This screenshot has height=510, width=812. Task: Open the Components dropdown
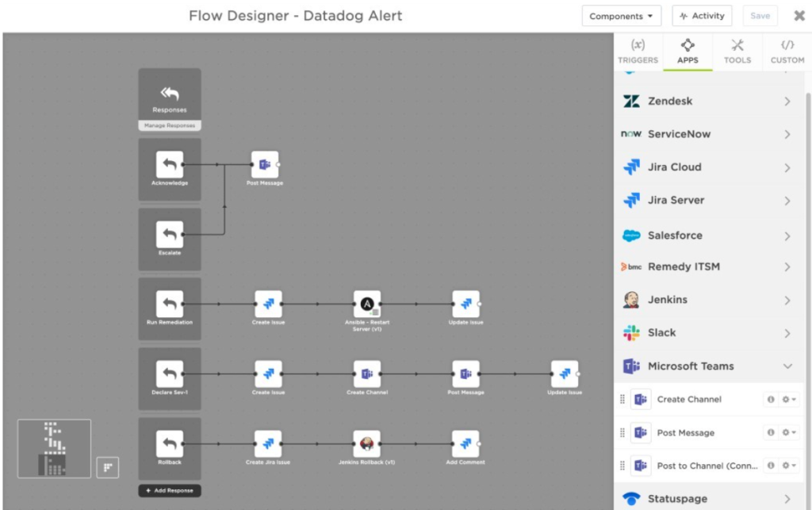click(621, 15)
